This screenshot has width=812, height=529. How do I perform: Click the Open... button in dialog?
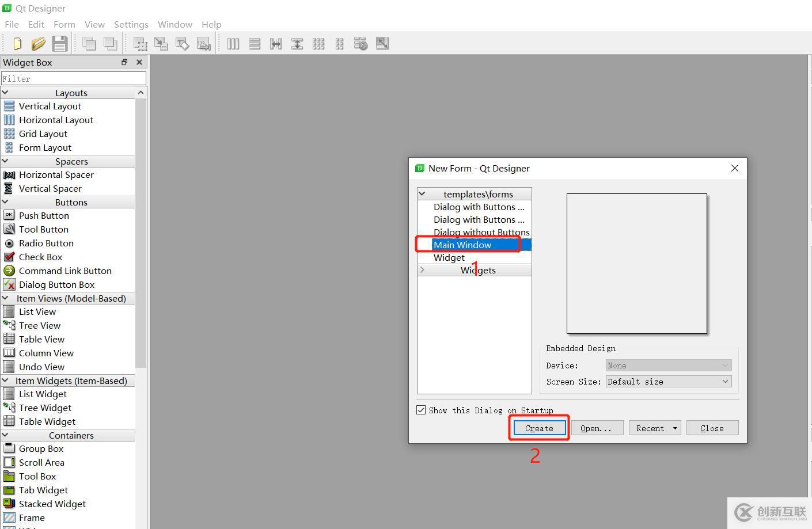coord(597,428)
